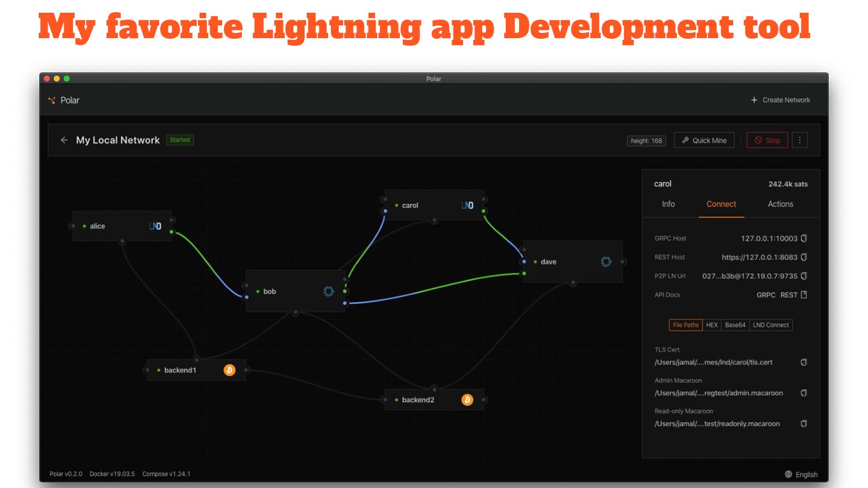Copy the TLS Cert path
Screen dimensions: 868x488
point(804,363)
